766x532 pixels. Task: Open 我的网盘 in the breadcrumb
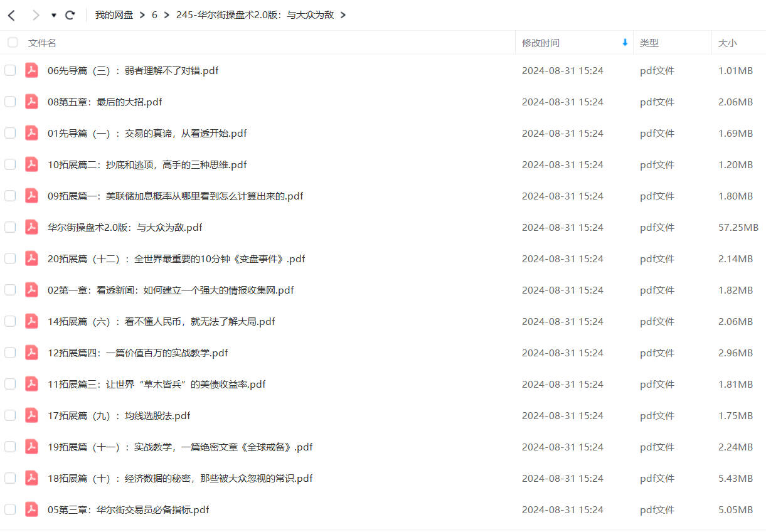(x=114, y=15)
